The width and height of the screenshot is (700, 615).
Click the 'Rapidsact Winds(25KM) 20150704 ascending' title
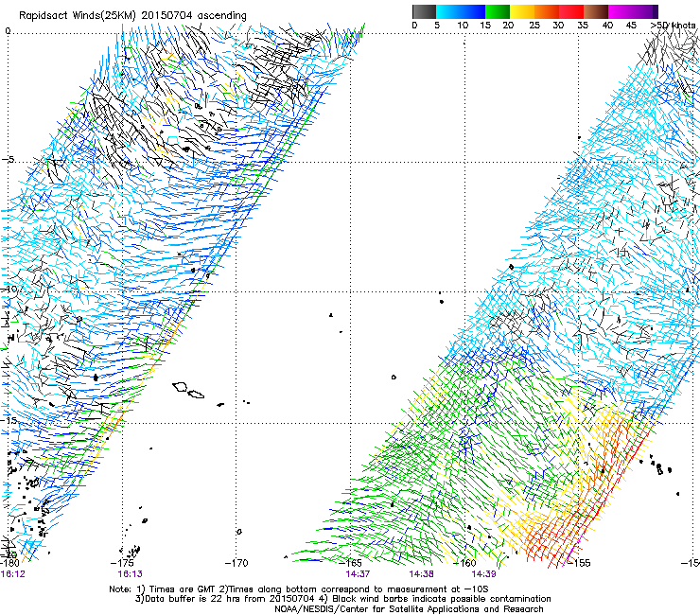pos(132,16)
